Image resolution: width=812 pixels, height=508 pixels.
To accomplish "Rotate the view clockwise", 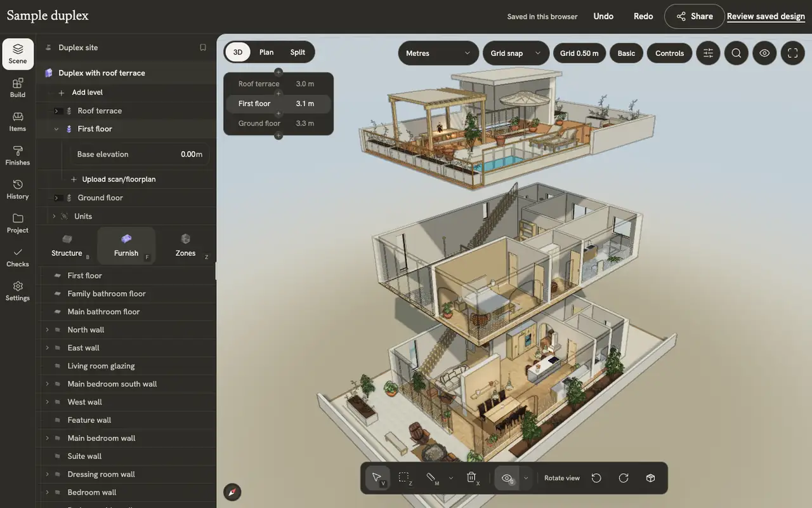I will click(624, 478).
